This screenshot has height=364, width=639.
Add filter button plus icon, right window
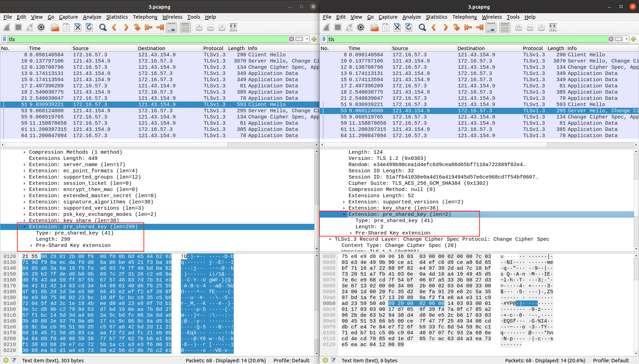(x=633, y=39)
